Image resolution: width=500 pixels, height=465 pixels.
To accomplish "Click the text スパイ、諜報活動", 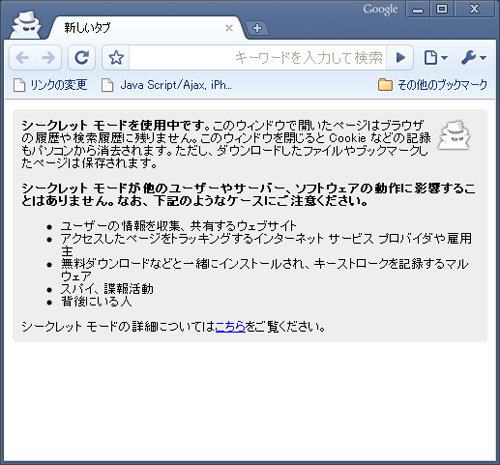I will point(107,289).
